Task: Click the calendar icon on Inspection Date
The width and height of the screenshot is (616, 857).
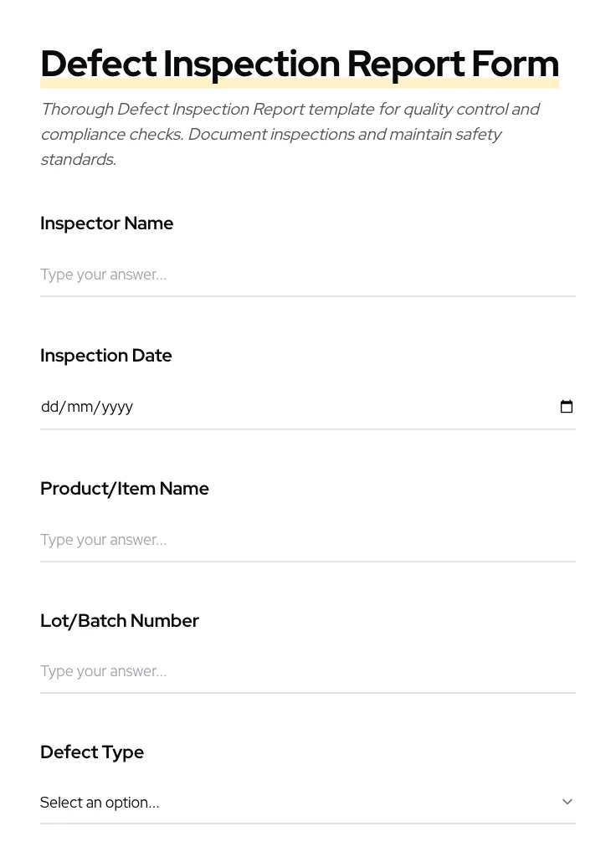Action: pyautogui.click(x=567, y=407)
